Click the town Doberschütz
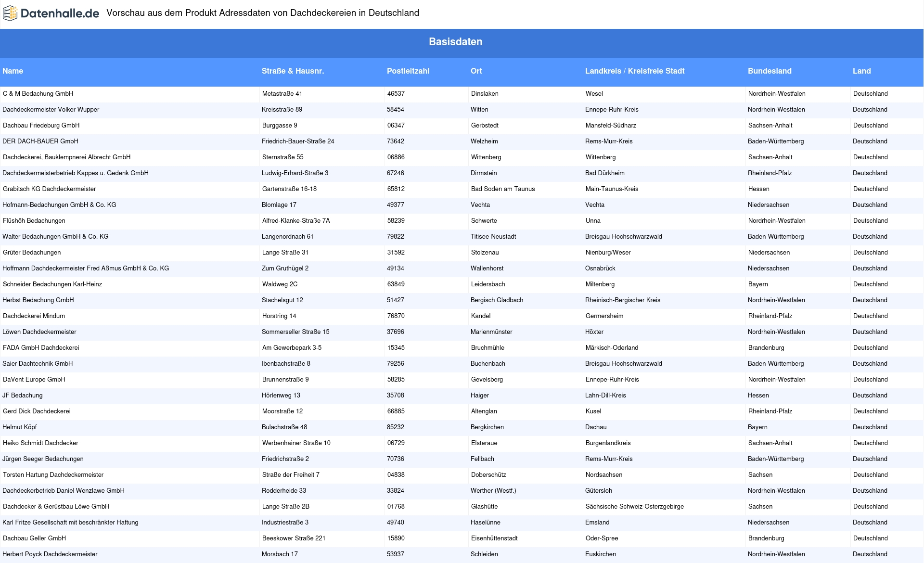This screenshot has height=563, width=924. 488,475
